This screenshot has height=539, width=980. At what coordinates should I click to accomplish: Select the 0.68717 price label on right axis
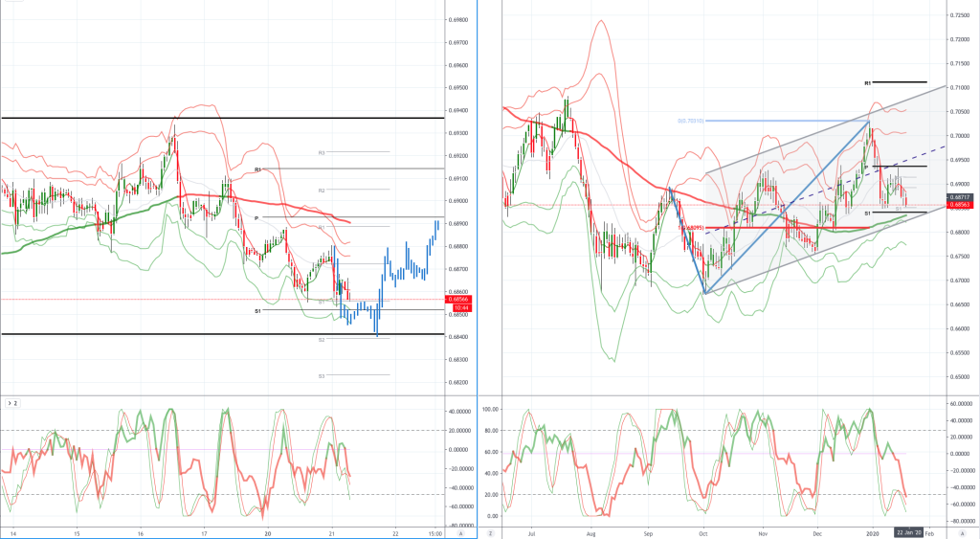[x=959, y=197]
